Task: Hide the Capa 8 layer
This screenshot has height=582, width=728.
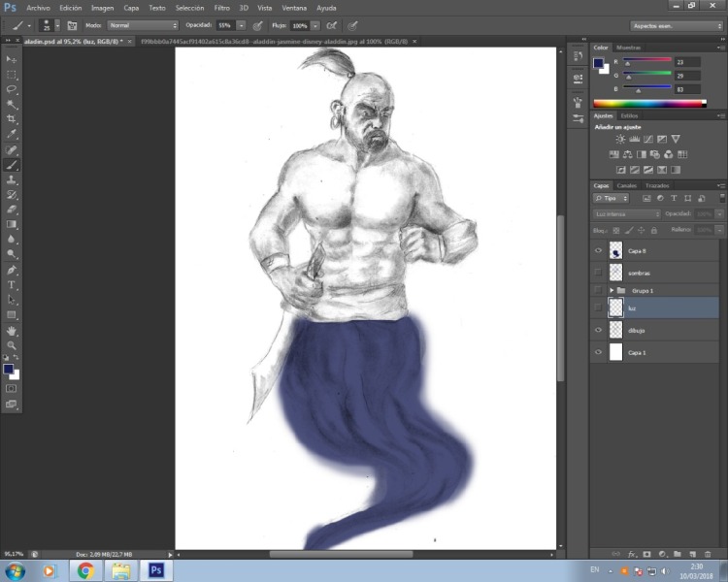Action: (598, 250)
